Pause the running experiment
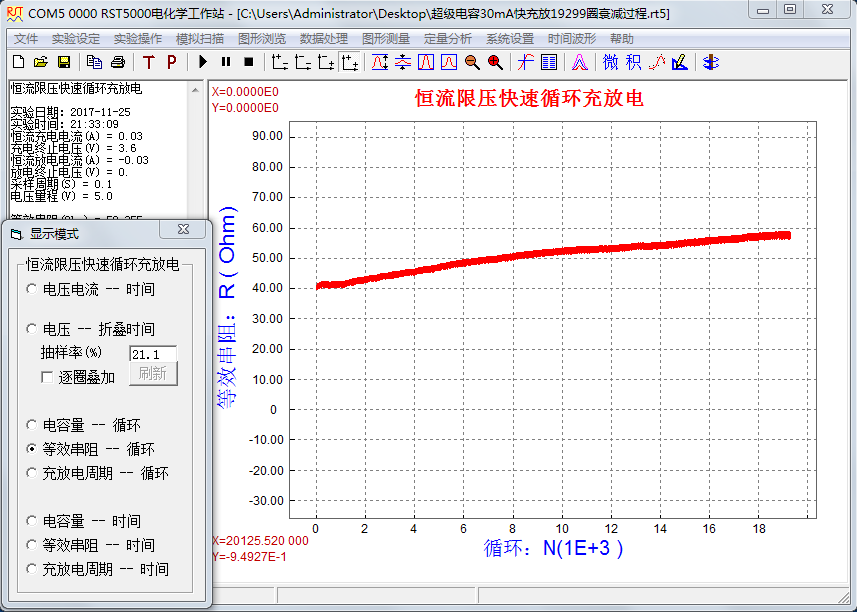 [x=226, y=62]
